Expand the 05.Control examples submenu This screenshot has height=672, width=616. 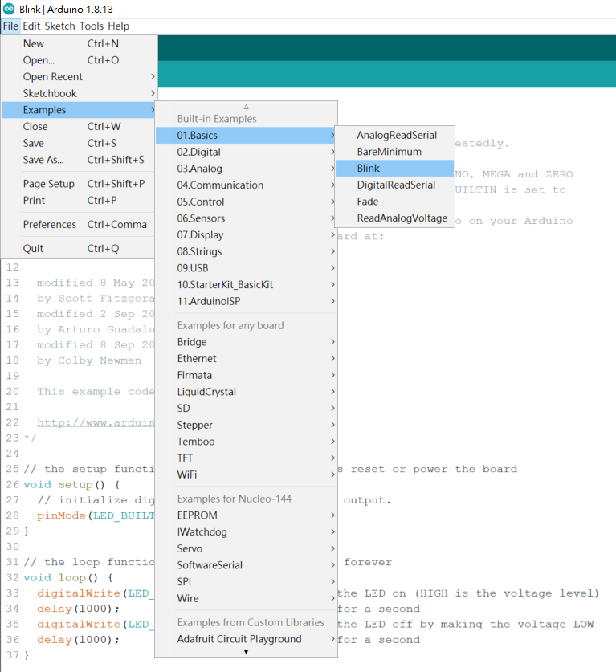[246, 202]
